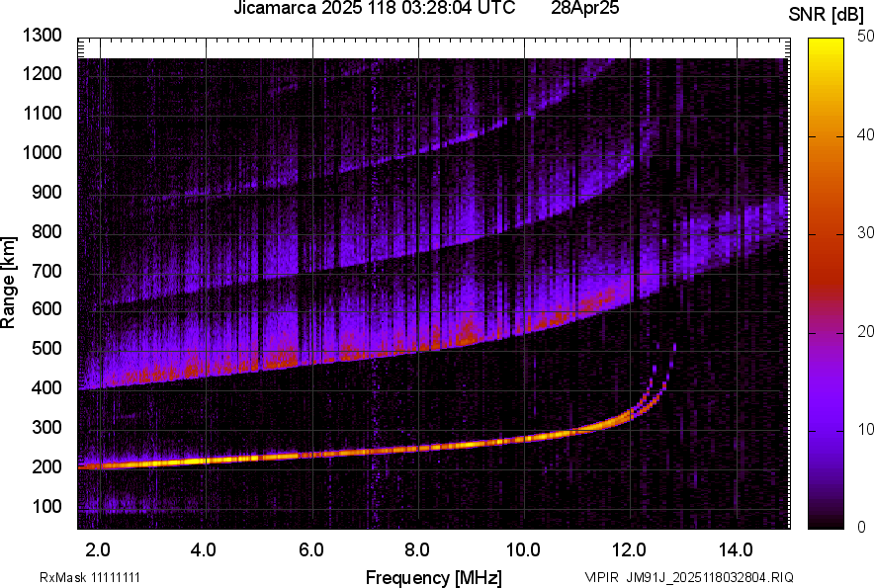Click the yellow top of the SNR colorbar
874x588 pixels.
click(827, 47)
